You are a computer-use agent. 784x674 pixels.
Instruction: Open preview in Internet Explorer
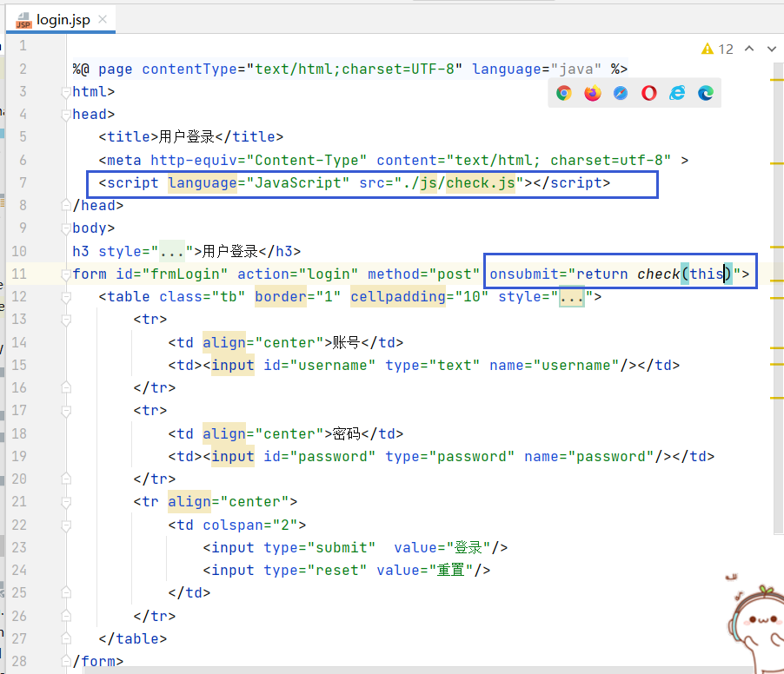677,93
